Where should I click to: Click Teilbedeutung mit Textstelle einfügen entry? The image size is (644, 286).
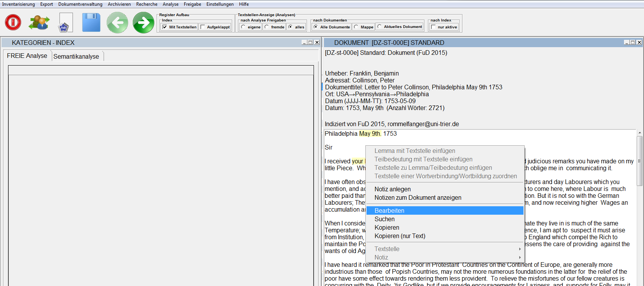(x=445, y=159)
